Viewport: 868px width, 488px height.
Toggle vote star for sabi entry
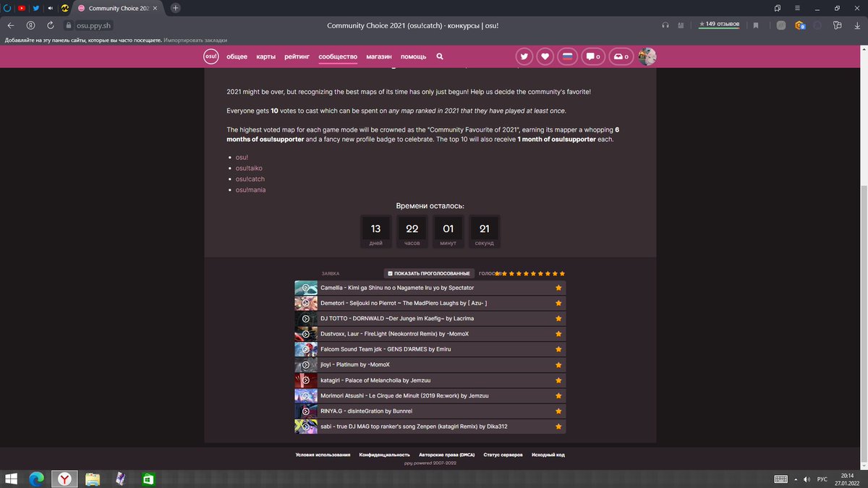coord(558,427)
